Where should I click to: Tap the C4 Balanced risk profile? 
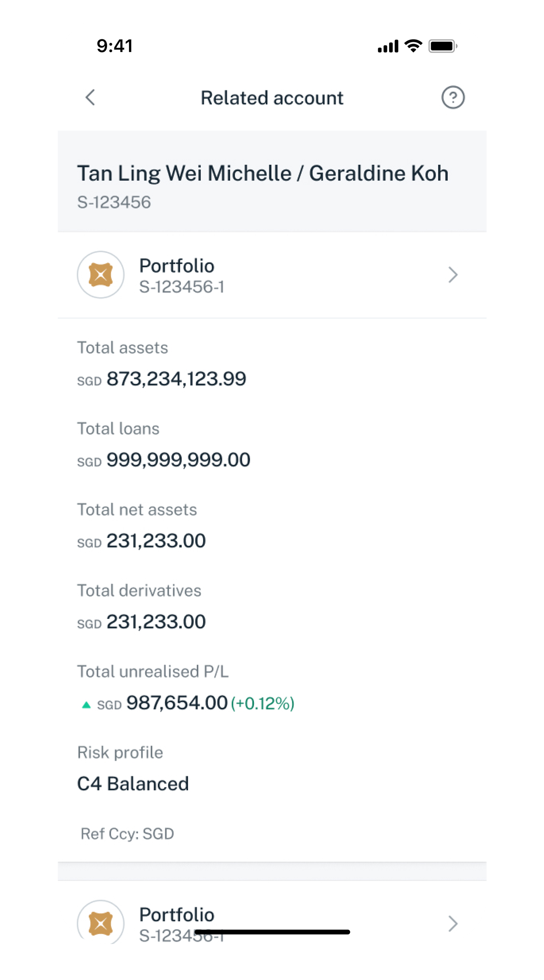[x=133, y=784]
